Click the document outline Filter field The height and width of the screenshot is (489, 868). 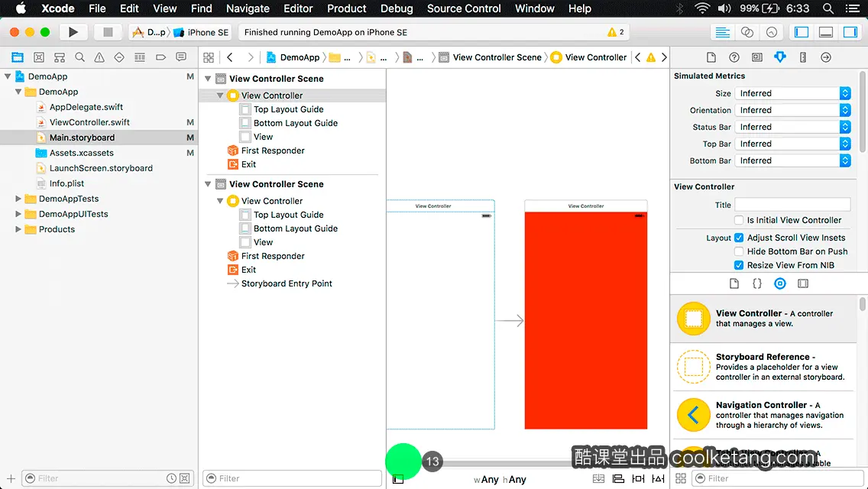(293, 478)
